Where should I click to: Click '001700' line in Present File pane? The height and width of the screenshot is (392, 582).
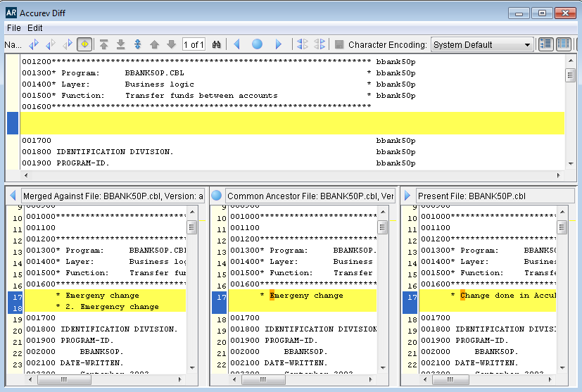[436, 318]
